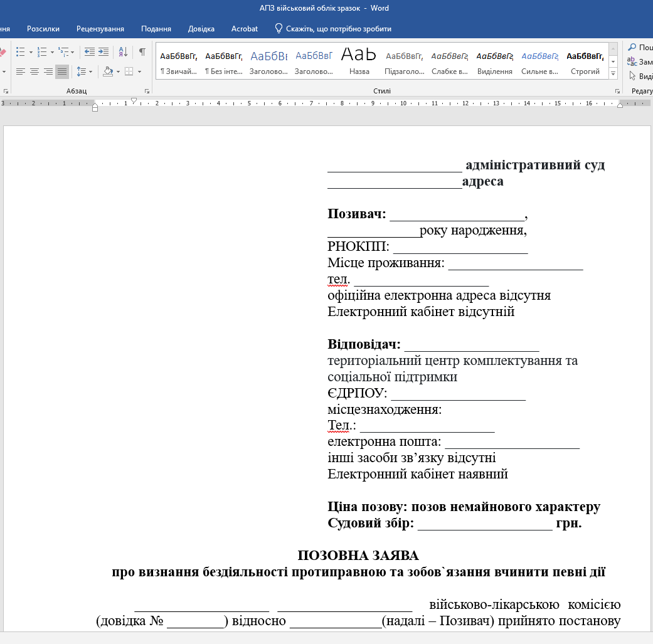Decrease paragraph indent
Viewport: 653px width, 644px height.
point(89,51)
